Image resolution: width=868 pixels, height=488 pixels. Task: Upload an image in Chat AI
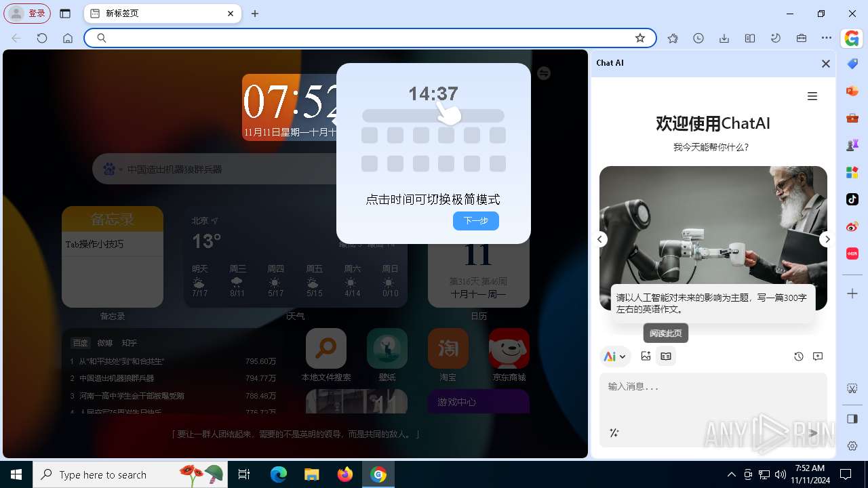coord(646,356)
